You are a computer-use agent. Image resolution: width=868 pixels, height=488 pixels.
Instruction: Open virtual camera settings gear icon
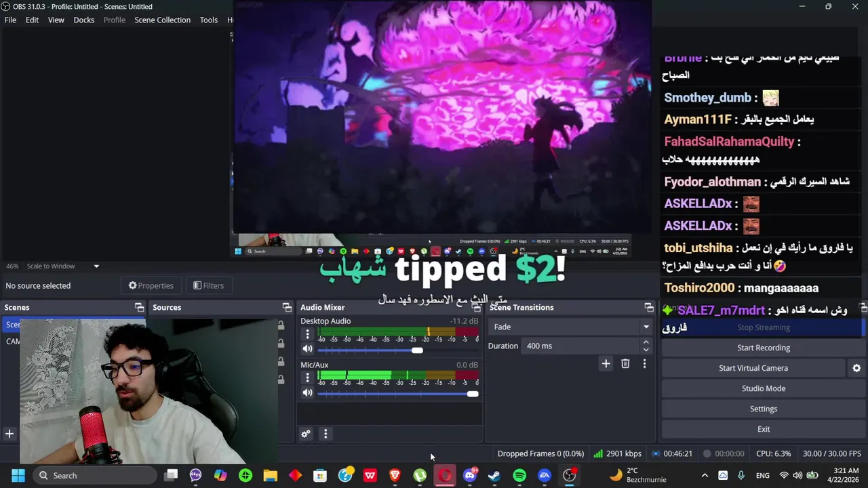click(x=856, y=368)
